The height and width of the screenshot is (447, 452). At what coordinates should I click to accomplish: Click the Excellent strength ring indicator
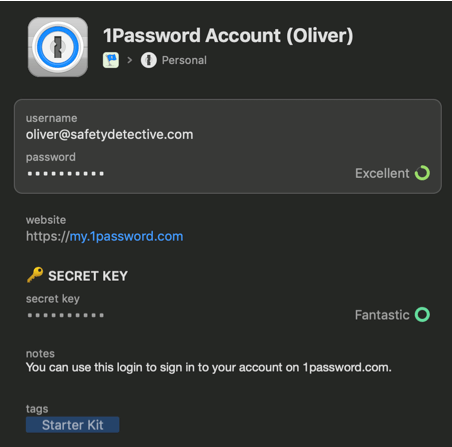coord(422,173)
